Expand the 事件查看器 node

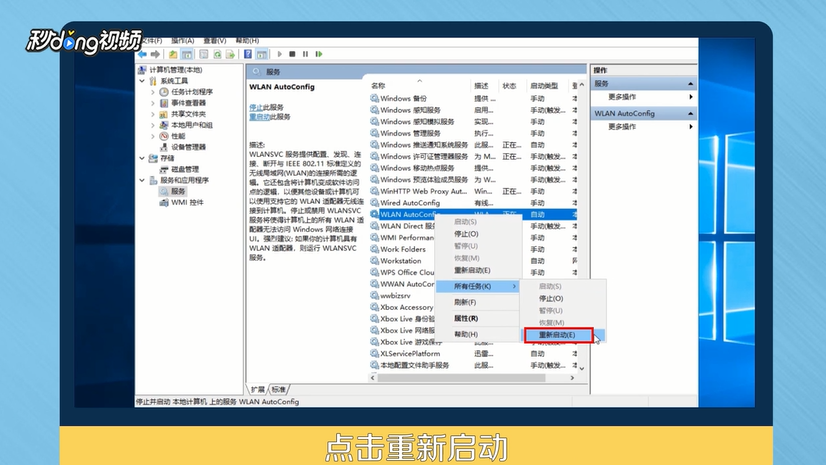(153, 103)
